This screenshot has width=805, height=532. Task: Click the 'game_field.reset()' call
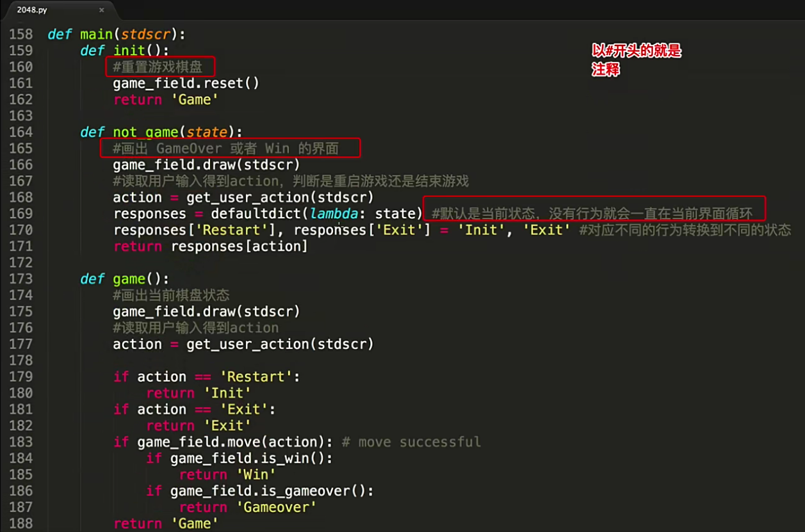pos(186,83)
